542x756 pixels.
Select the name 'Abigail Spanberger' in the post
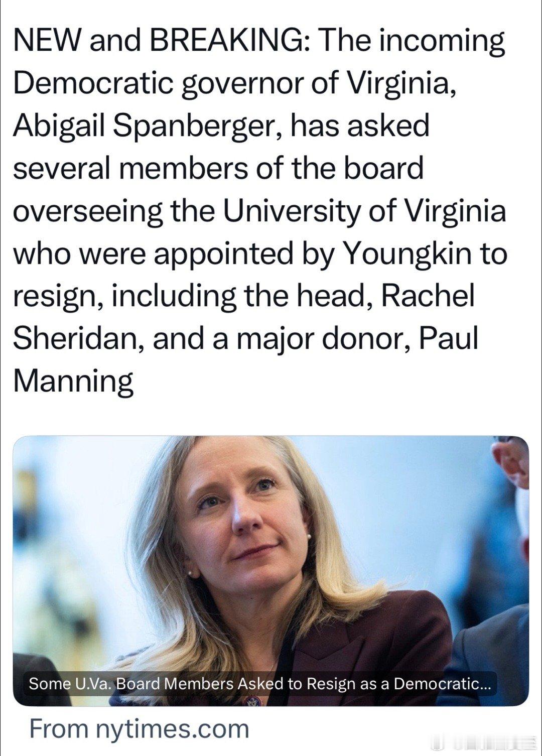143,127
